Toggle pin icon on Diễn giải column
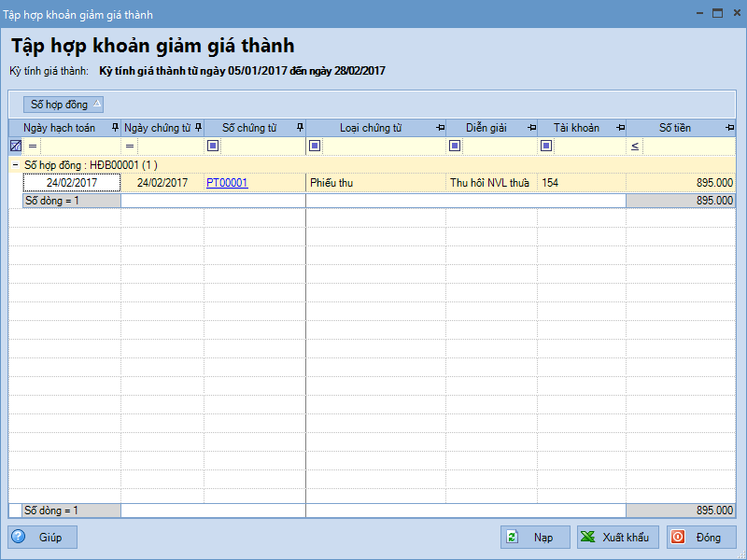This screenshot has width=747, height=560. tap(531, 128)
